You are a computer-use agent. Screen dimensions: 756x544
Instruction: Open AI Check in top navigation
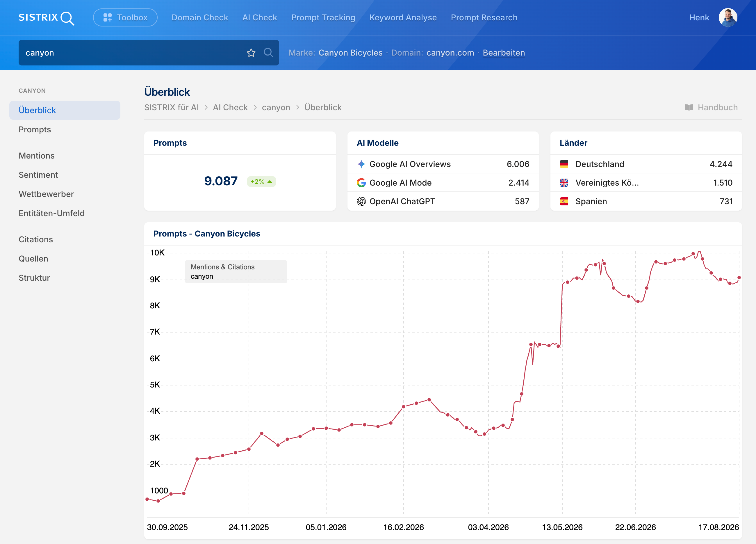tap(260, 18)
